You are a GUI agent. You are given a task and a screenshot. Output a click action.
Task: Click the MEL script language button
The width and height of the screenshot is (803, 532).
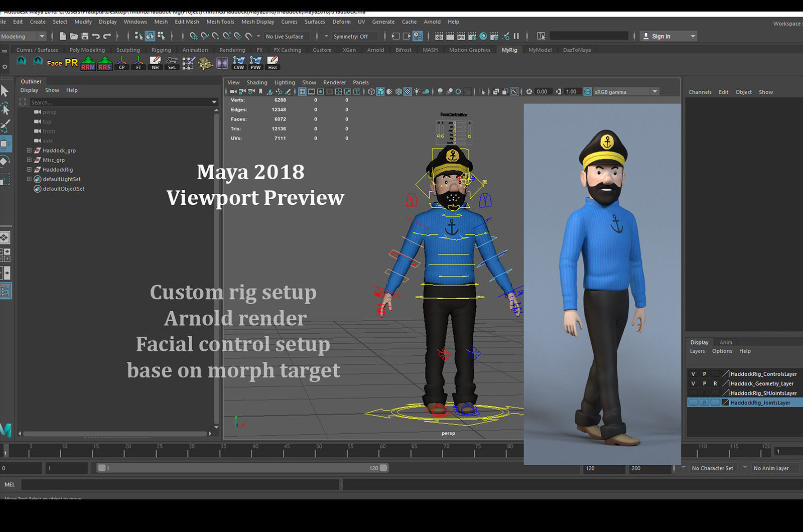click(10, 484)
